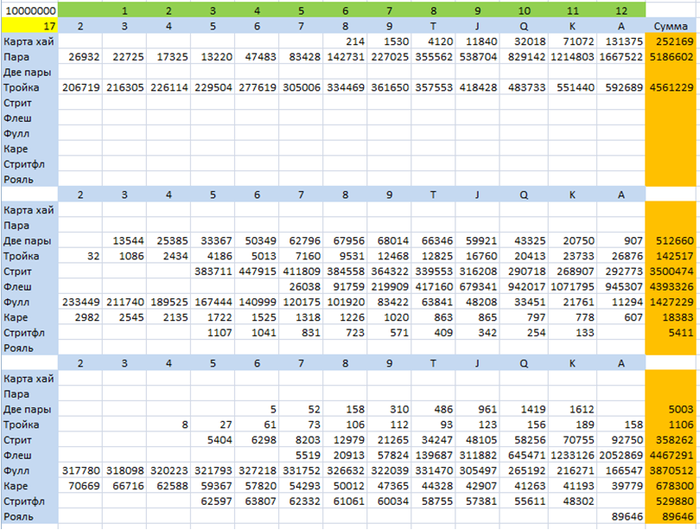Select sum value 4467291
This screenshot has height=530, width=700.
pyautogui.click(x=671, y=455)
